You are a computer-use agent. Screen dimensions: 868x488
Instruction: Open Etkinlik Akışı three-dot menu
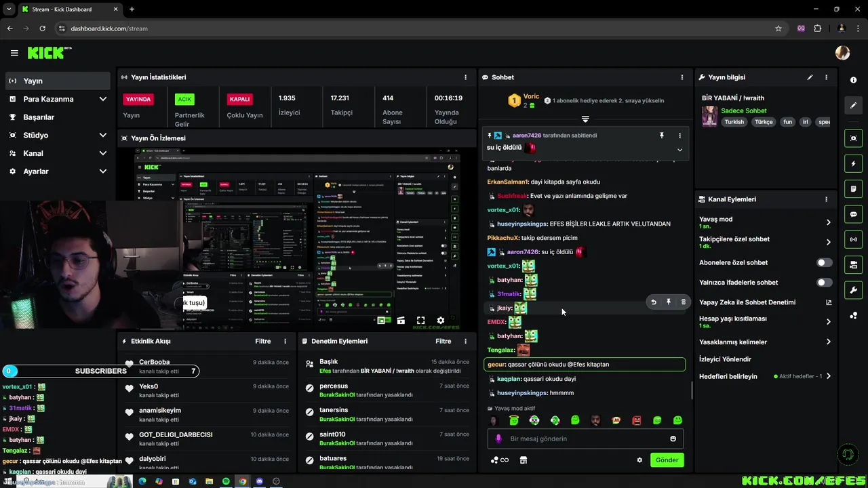click(x=285, y=341)
